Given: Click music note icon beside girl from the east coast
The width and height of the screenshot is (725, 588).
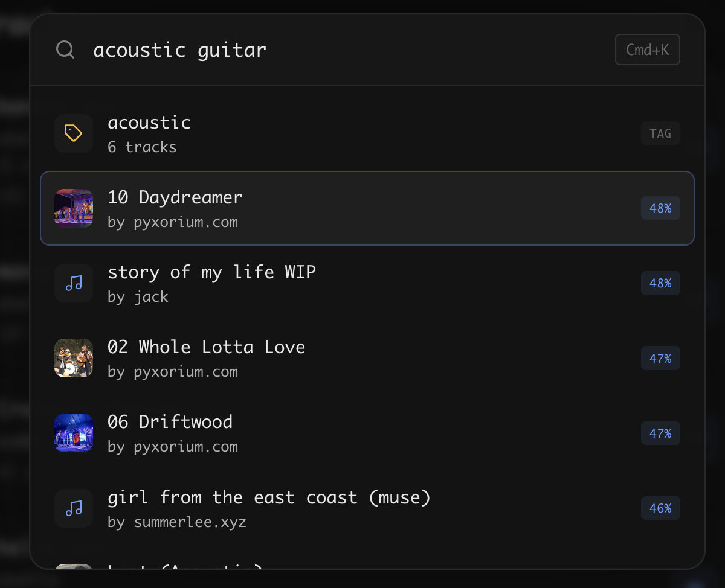Looking at the screenshot, I should (74, 508).
